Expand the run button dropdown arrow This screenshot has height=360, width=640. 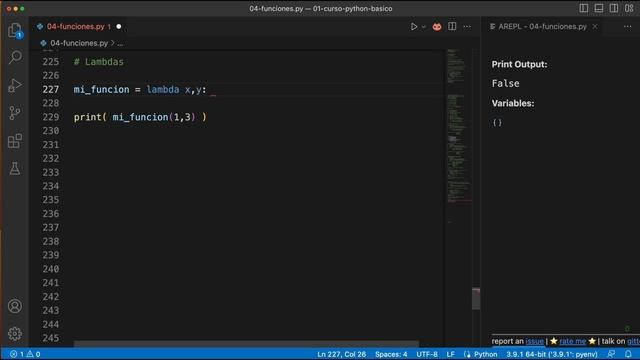[x=424, y=27]
